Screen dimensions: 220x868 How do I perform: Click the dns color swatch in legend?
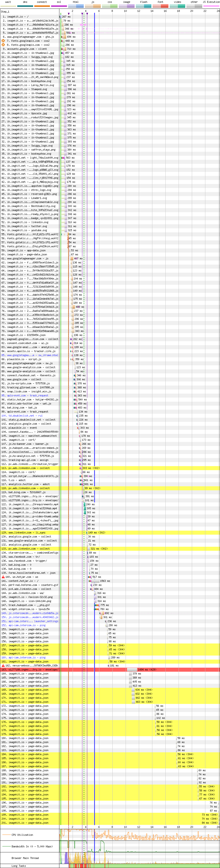coord(25,6)
